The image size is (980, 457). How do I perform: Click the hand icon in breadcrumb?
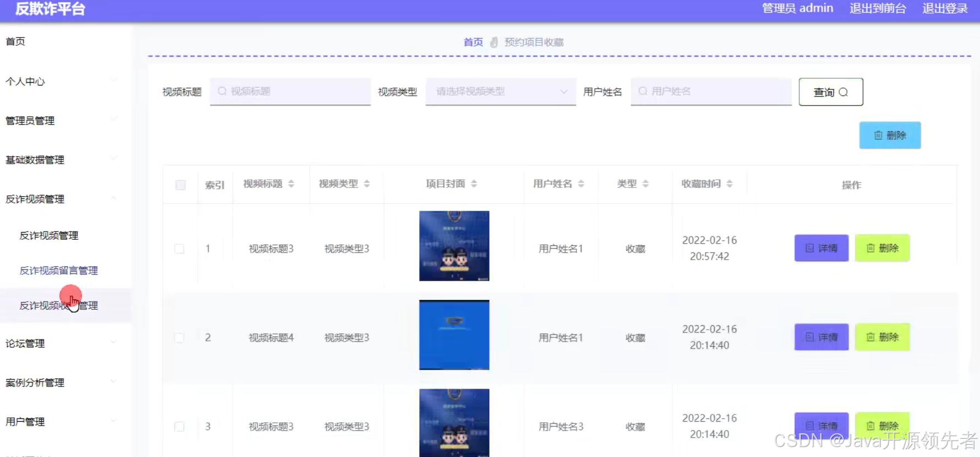[x=494, y=42]
